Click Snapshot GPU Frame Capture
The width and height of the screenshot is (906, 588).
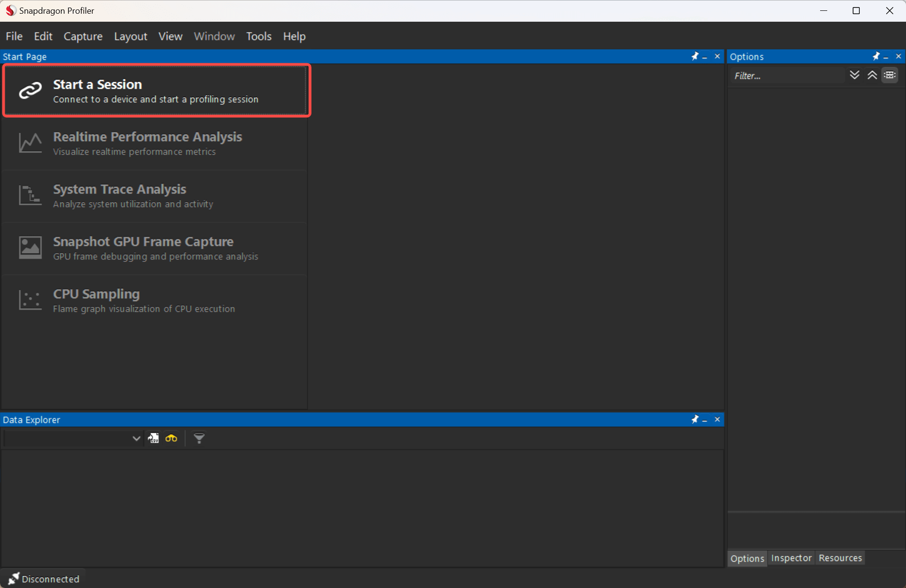[x=156, y=248]
